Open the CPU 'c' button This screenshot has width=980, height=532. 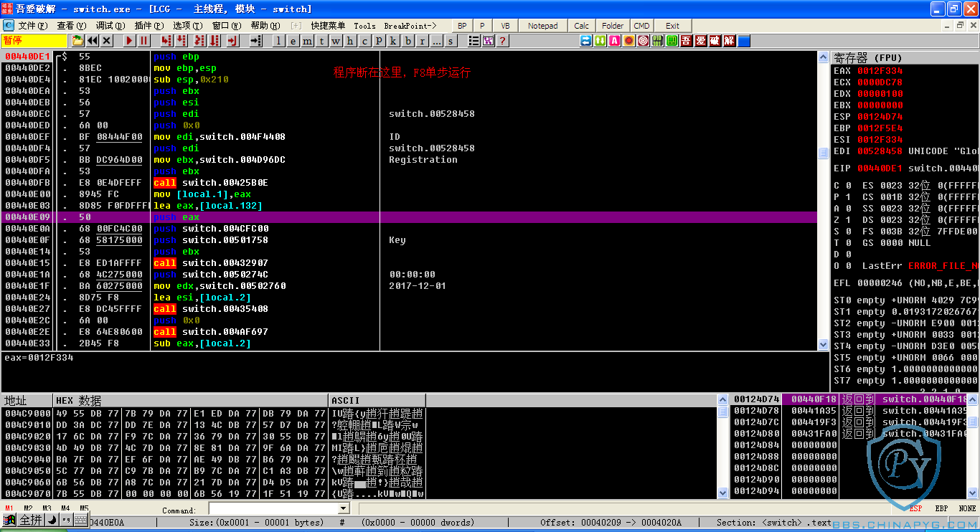[x=364, y=41]
